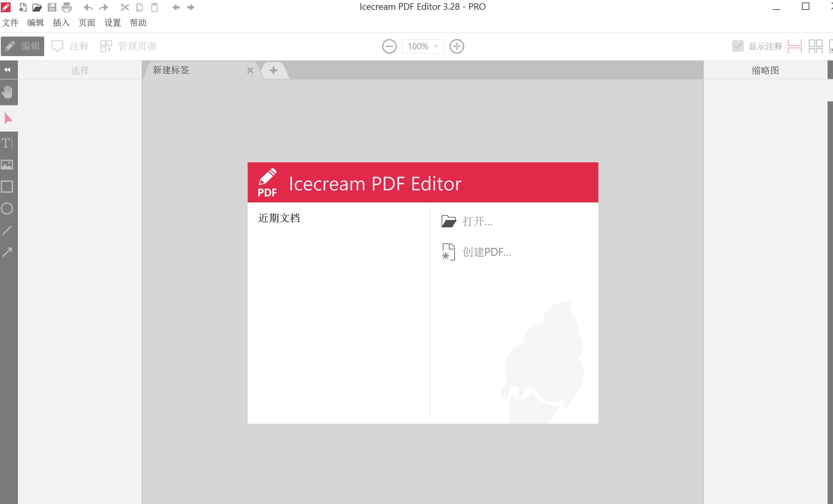Click the 近期文档 heading

click(279, 218)
